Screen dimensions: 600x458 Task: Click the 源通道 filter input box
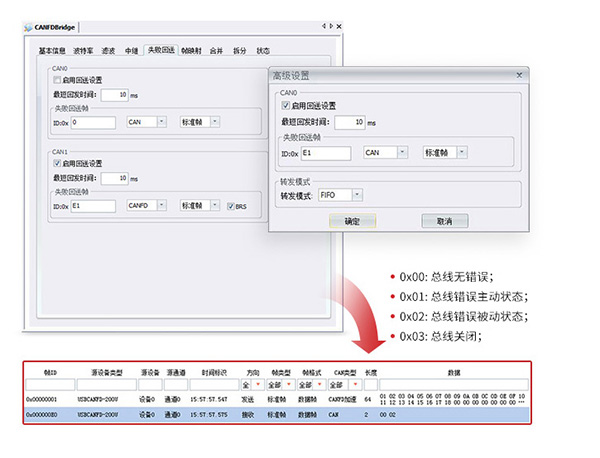176,385
